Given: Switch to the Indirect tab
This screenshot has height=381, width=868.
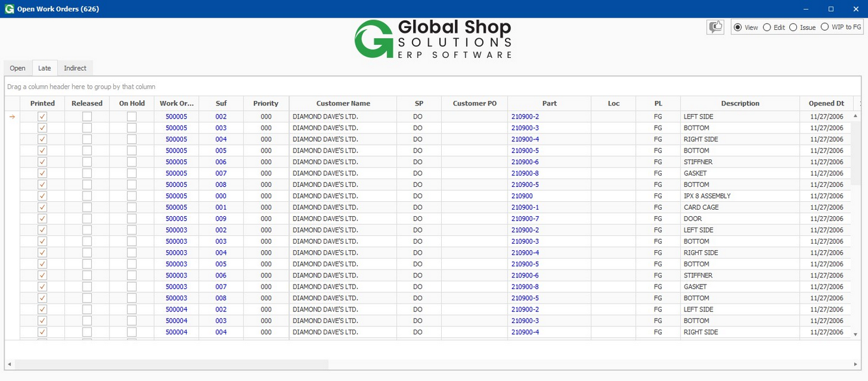Looking at the screenshot, I should 75,68.
